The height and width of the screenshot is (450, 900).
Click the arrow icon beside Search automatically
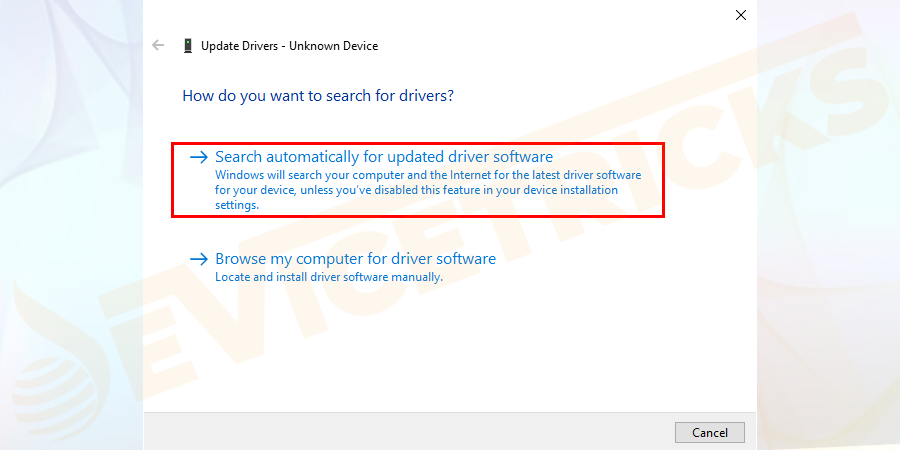[199, 157]
